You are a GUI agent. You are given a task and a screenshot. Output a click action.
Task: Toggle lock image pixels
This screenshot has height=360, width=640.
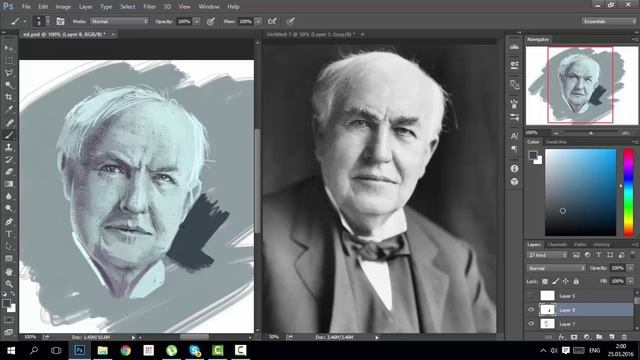pyautogui.click(x=556, y=281)
